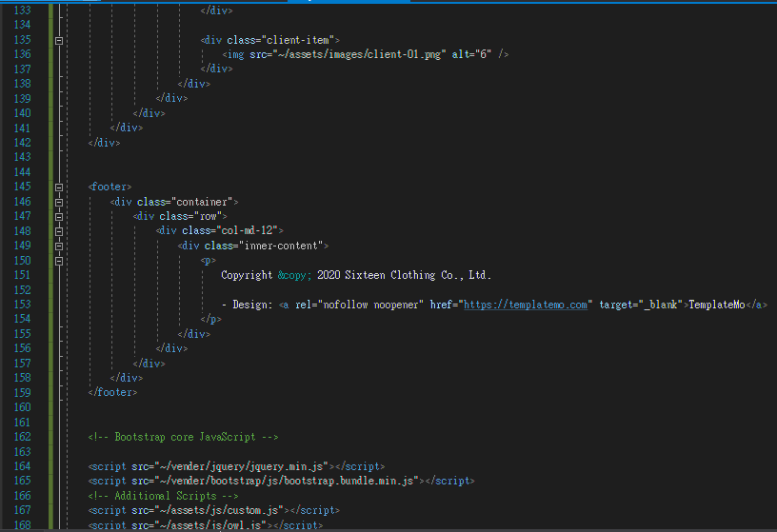This screenshot has height=532, width=777.
Task: Click the rel="nofollow noopener" attribute
Action: point(359,305)
